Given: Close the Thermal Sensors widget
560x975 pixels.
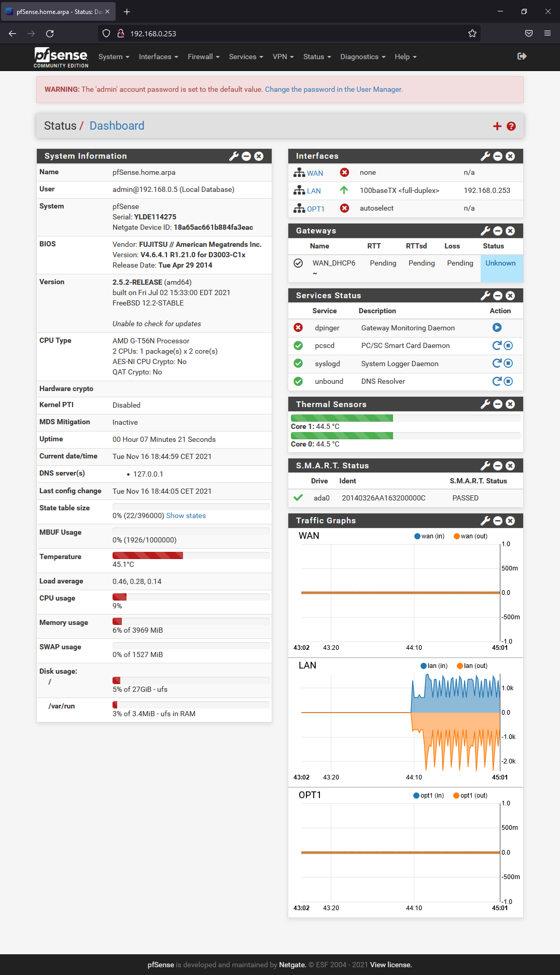Looking at the screenshot, I should 510,404.
